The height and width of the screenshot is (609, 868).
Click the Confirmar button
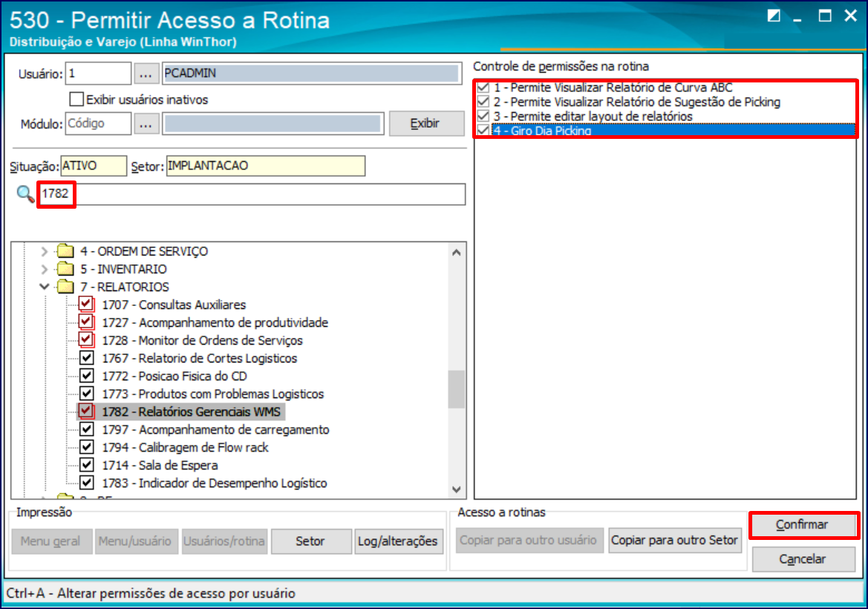tap(803, 525)
